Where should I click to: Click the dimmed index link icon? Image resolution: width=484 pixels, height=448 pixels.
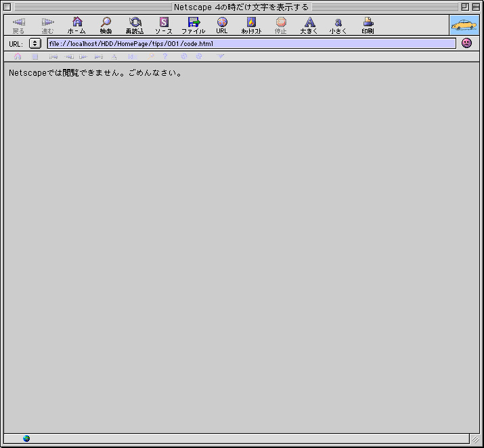coord(133,56)
